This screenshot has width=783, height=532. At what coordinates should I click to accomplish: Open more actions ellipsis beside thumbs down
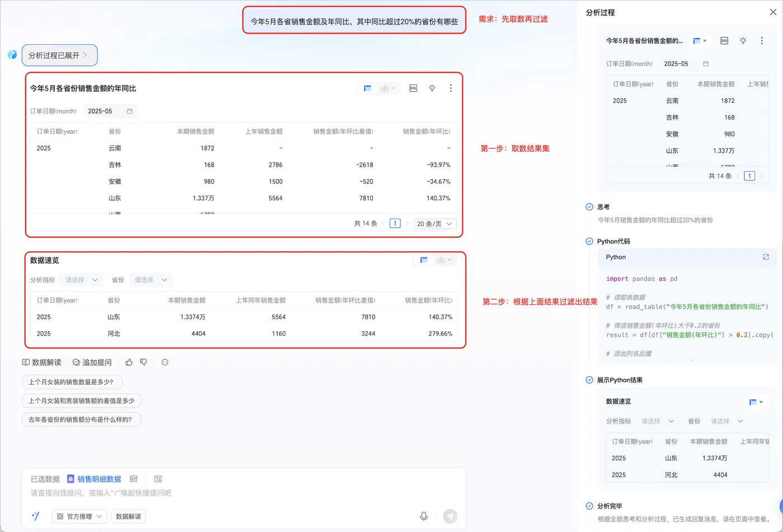point(165,362)
